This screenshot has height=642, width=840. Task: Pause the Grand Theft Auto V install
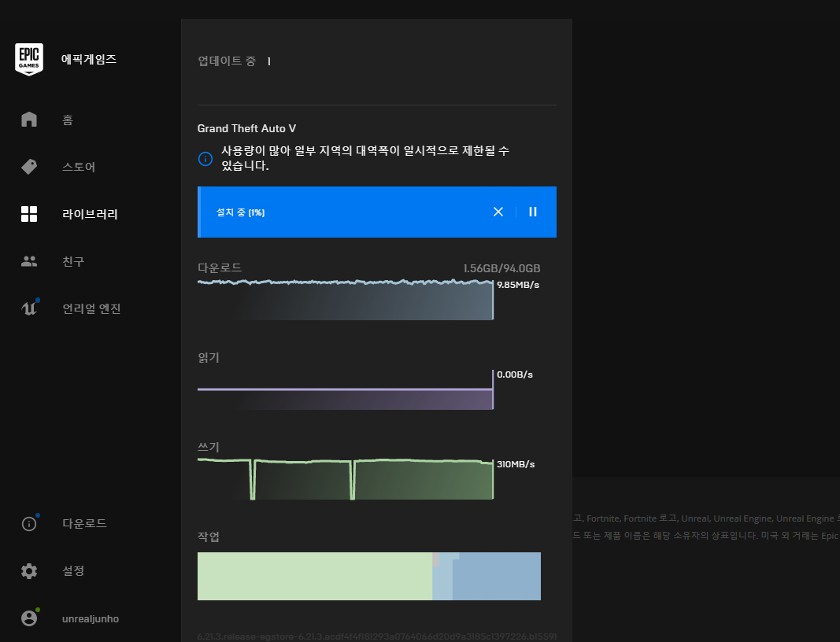point(533,212)
